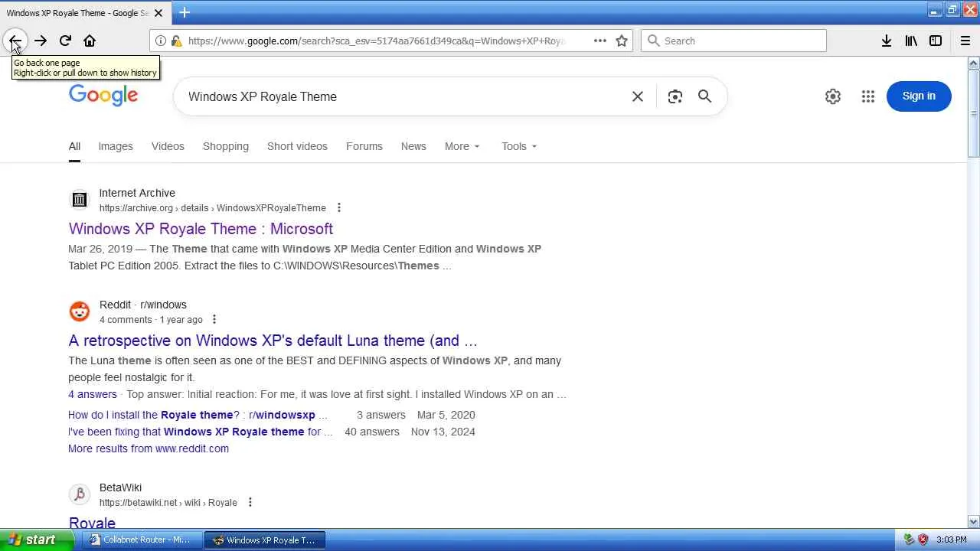Click the Internet Archive favicon

(80, 200)
